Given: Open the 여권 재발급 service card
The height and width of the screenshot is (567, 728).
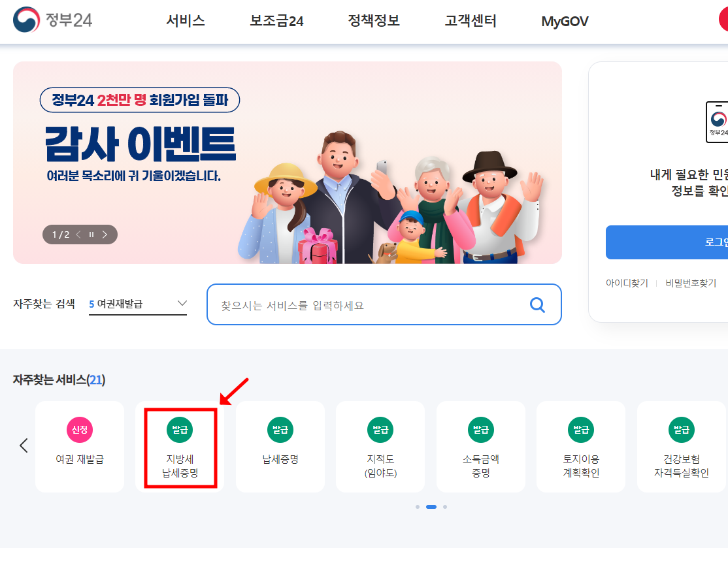Looking at the screenshot, I should (x=80, y=447).
